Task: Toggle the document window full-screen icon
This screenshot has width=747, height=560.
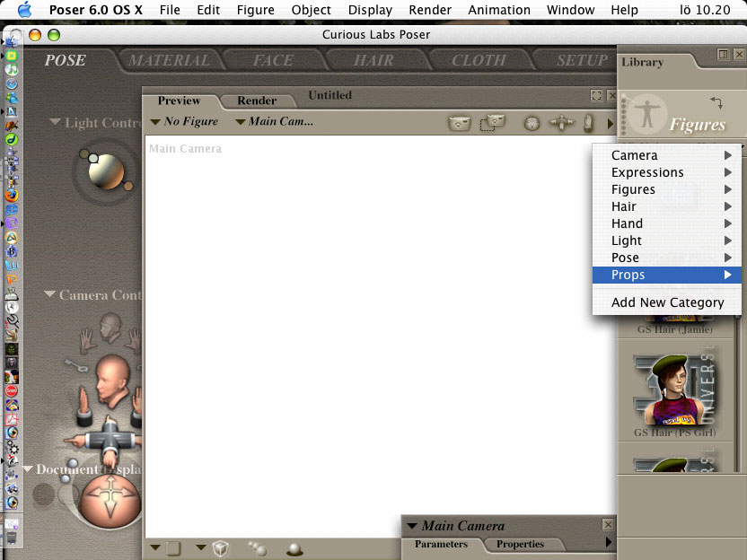Action: coord(596,96)
